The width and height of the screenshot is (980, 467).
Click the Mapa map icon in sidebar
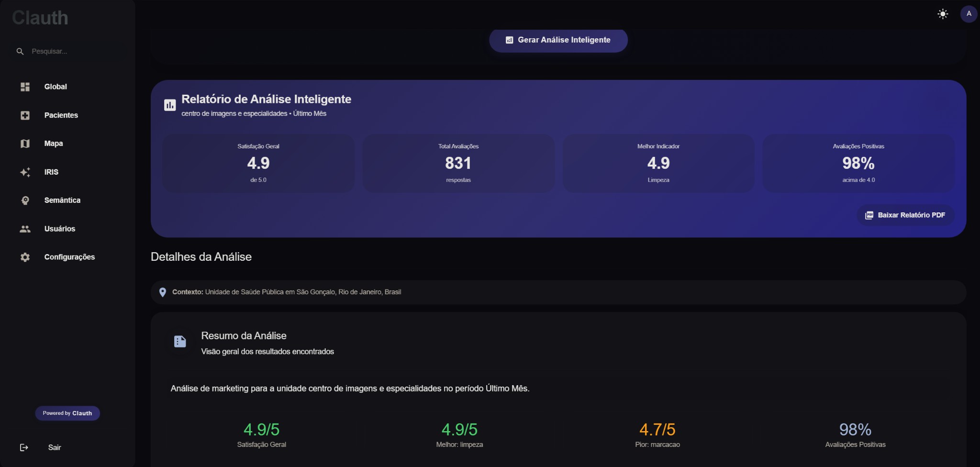coord(25,144)
